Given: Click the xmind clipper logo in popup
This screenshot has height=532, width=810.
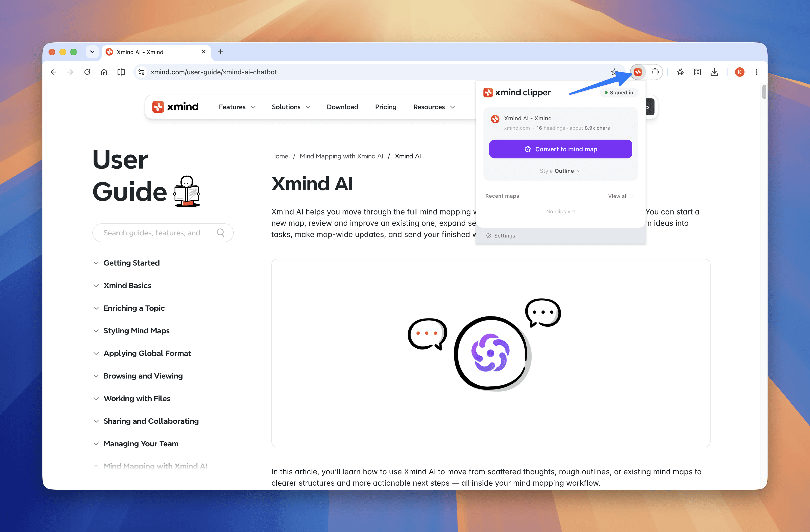Looking at the screenshot, I should 517,93.
